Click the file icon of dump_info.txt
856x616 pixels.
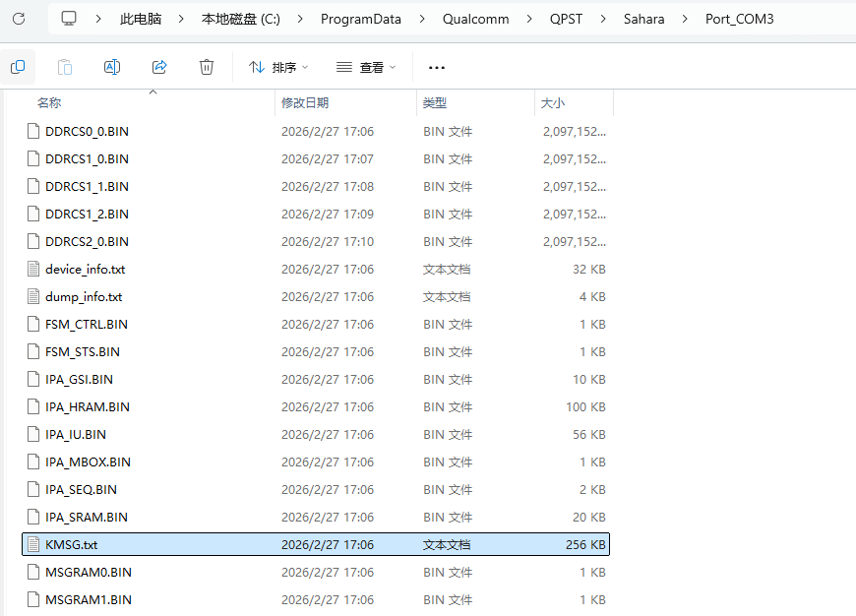pyautogui.click(x=33, y=296)
